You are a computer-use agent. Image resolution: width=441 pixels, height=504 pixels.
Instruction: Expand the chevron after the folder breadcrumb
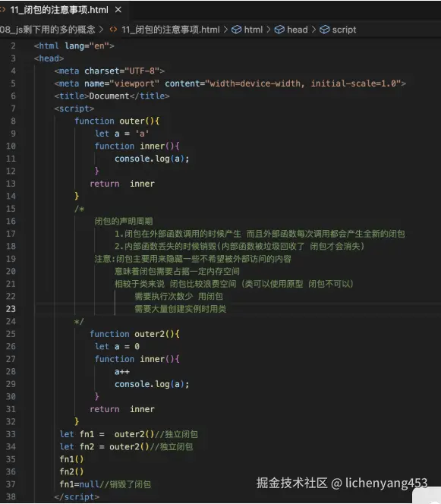[101, 30]
